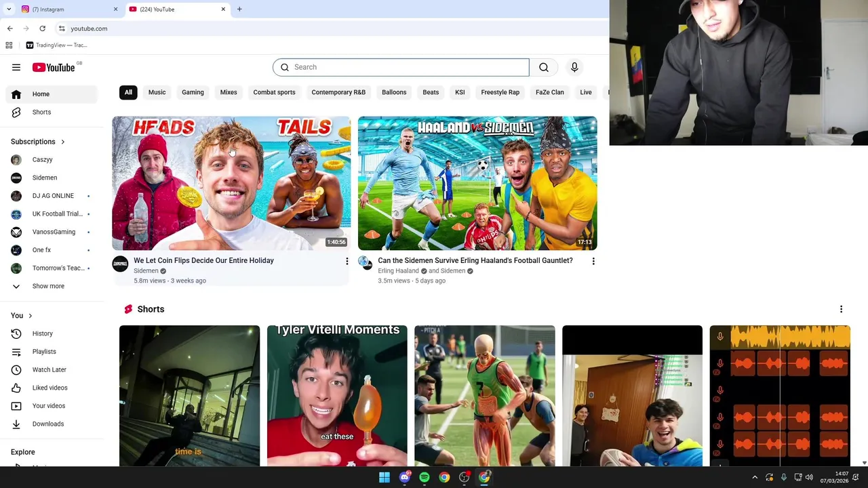The height and width of the screenshot is (488, 868).
Task: Play the Heads Tails coin flip thumbnail
Action: click(x=231, y=183)
